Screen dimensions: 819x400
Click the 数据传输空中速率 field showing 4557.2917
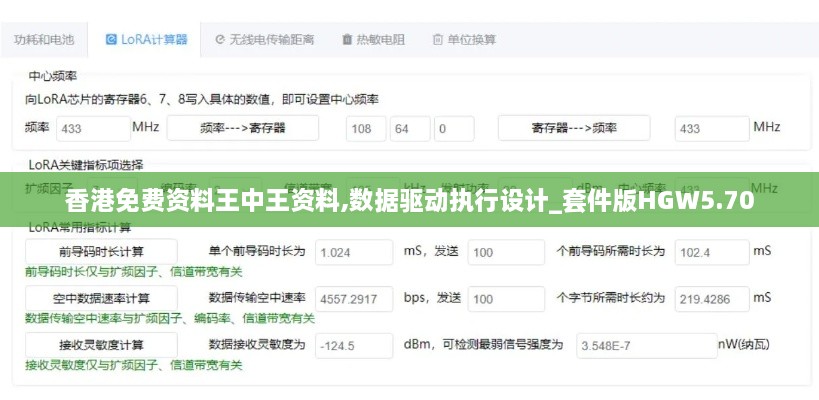click(x=354, y=299)
